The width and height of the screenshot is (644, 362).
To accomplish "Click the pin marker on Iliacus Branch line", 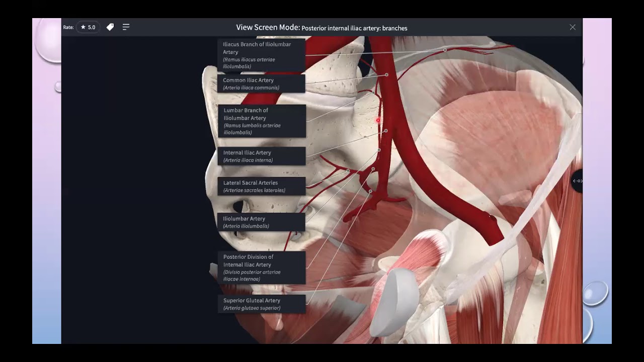I will coord(445,50).
